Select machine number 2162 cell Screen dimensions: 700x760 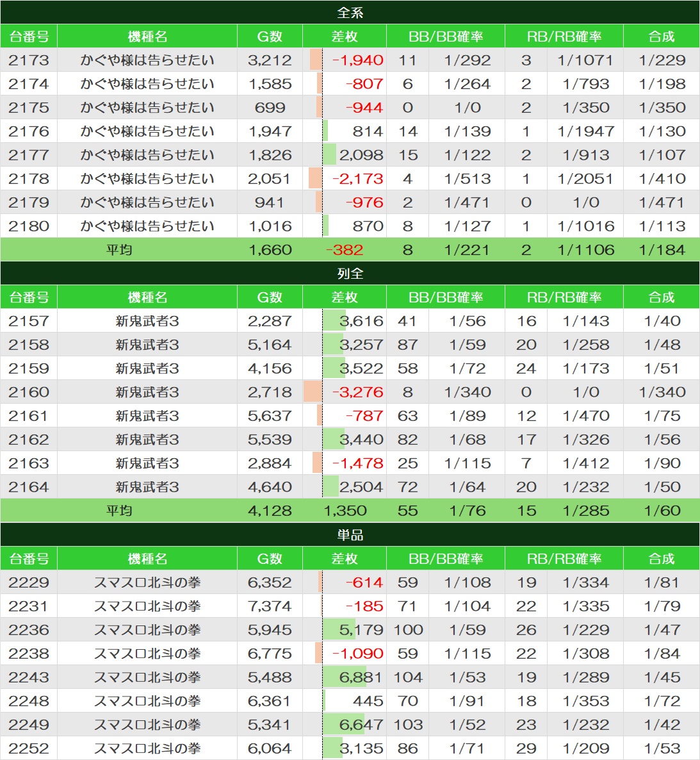pos(29,440)
